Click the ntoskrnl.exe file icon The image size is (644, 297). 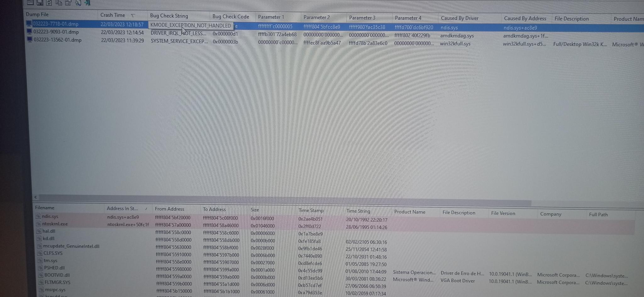point(39,224)
